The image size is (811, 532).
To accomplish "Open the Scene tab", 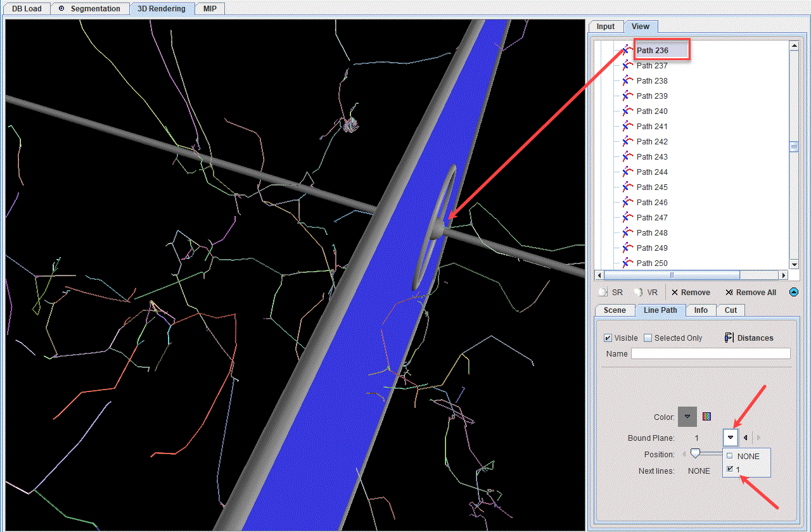I will click(615, 310).
